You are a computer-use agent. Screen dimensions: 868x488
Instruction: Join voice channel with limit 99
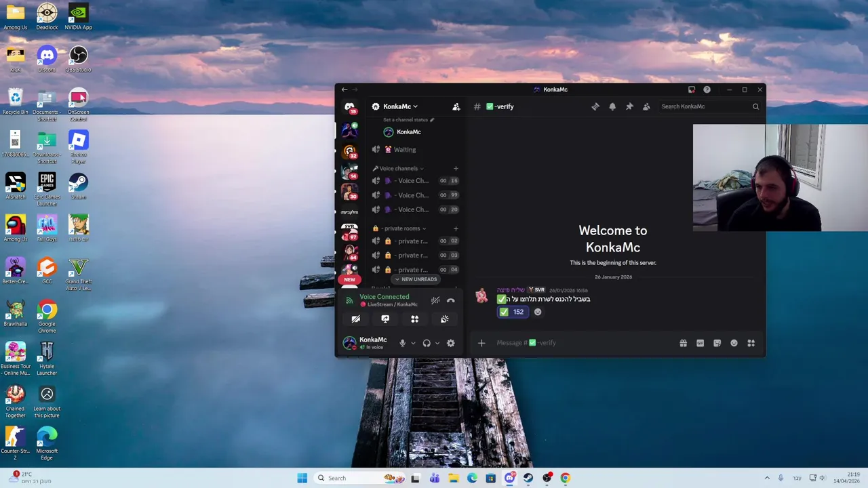(415, 195)
